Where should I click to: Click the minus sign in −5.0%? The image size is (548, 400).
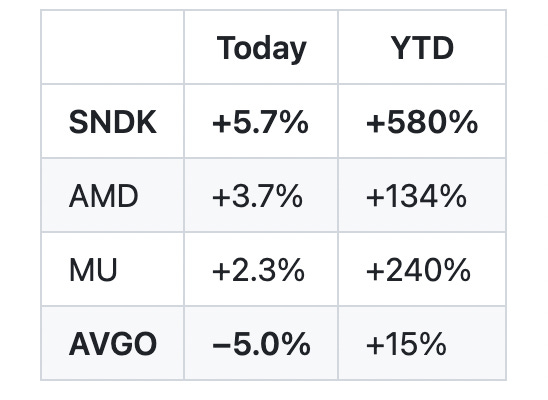tap(221, 345)
